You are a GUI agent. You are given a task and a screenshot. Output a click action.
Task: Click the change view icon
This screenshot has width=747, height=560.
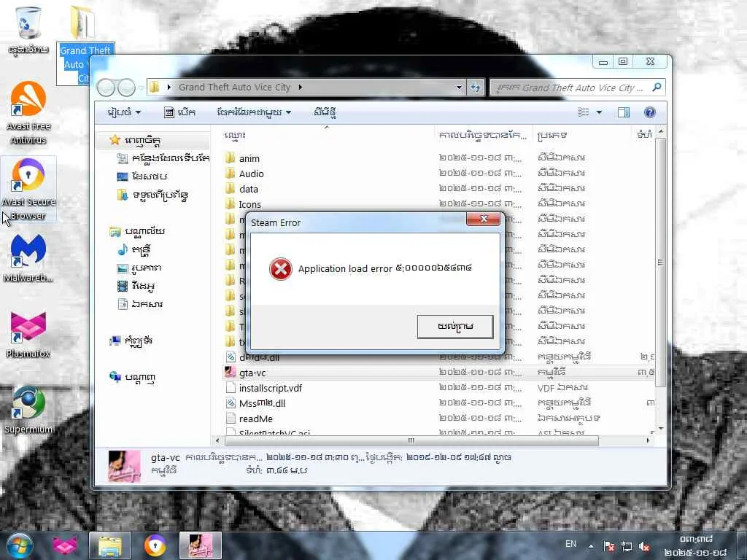coord(584,112)
